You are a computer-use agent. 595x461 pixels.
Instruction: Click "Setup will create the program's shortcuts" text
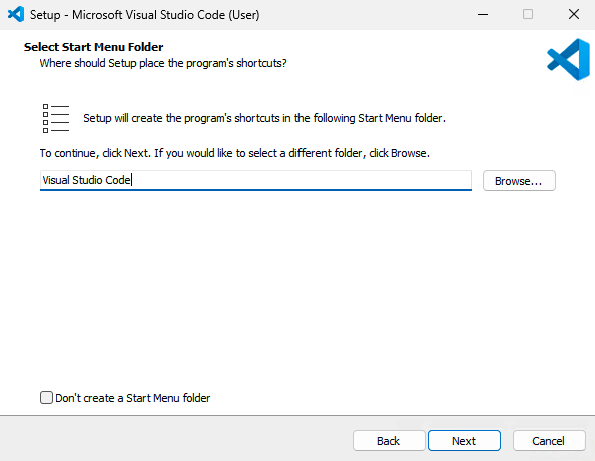264,118
